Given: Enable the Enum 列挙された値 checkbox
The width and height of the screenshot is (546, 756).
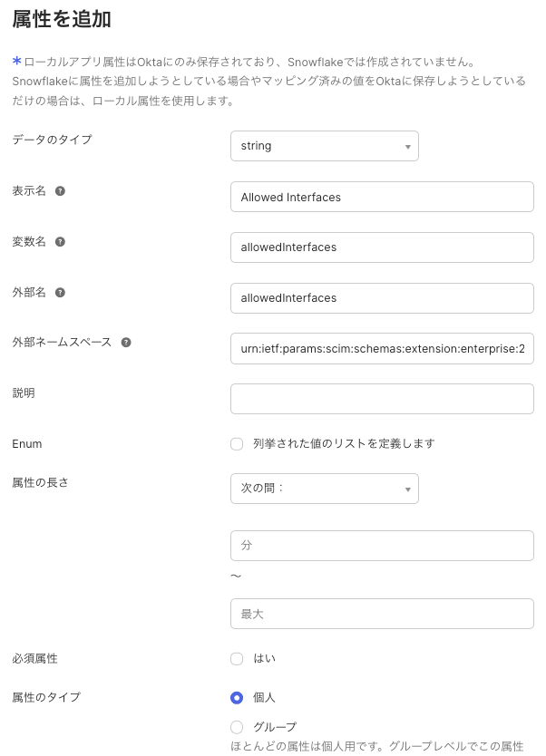Looking at the screenshot, I should tap(237, 444).
